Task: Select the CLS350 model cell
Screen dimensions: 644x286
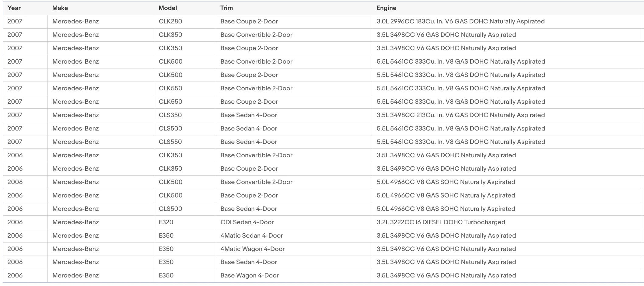Action: 185,115
